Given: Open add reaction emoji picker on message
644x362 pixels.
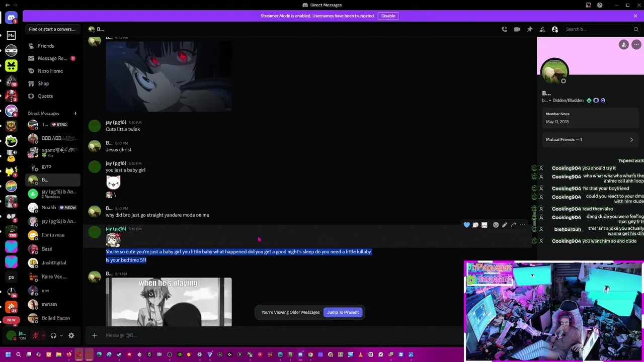Looking at the screenshot, I should (x=496, y=225).
